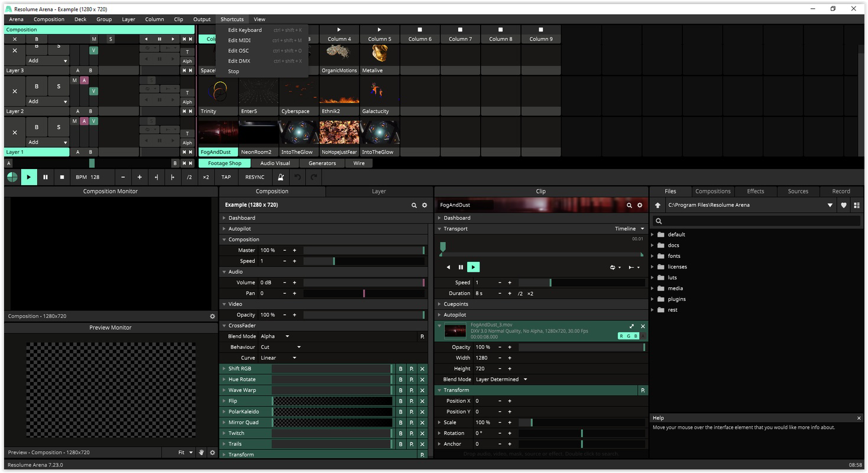
Task: Switch to the Audio Visual deck tab
Action: click(275, 163)
